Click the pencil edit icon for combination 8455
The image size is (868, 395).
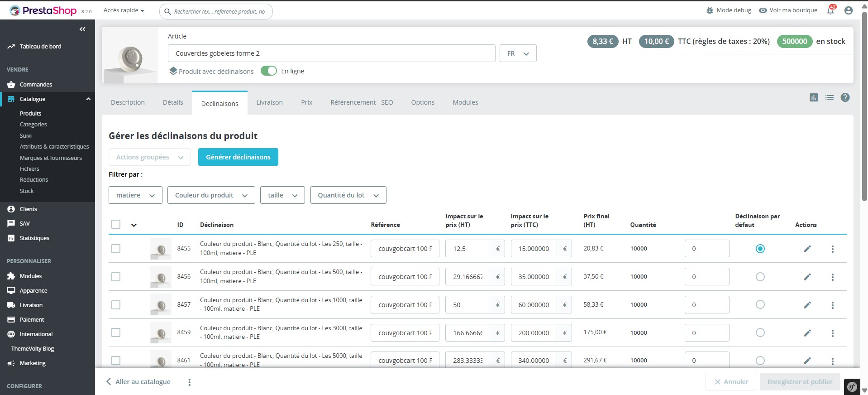pos(807,249)
